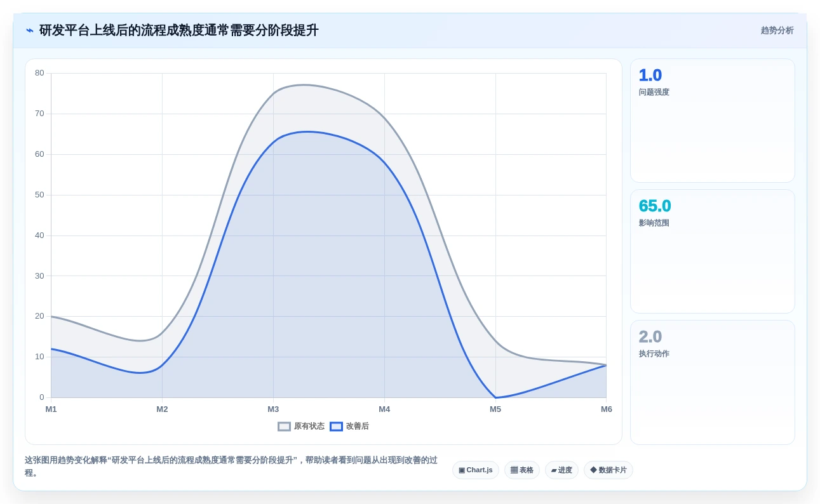Select the 表格 tag chip
Viewport: 820px width, 504px height.
521,470
